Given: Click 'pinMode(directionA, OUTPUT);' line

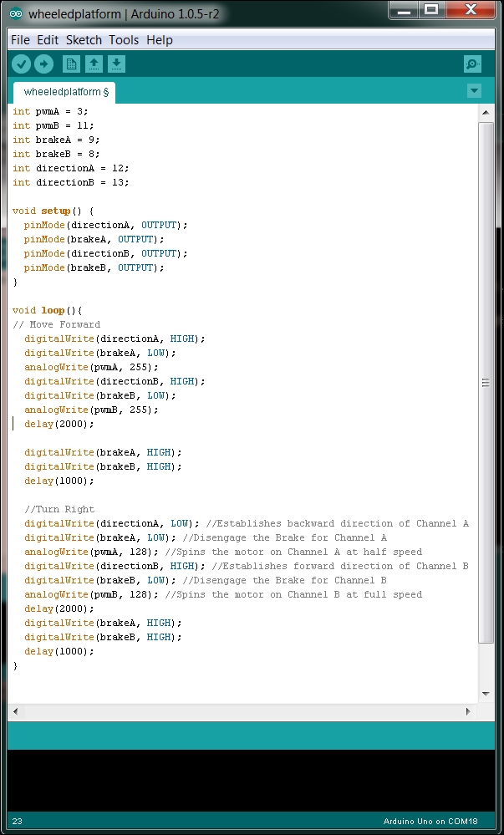Looking at the screenshot, I should [x=106, y=225].
